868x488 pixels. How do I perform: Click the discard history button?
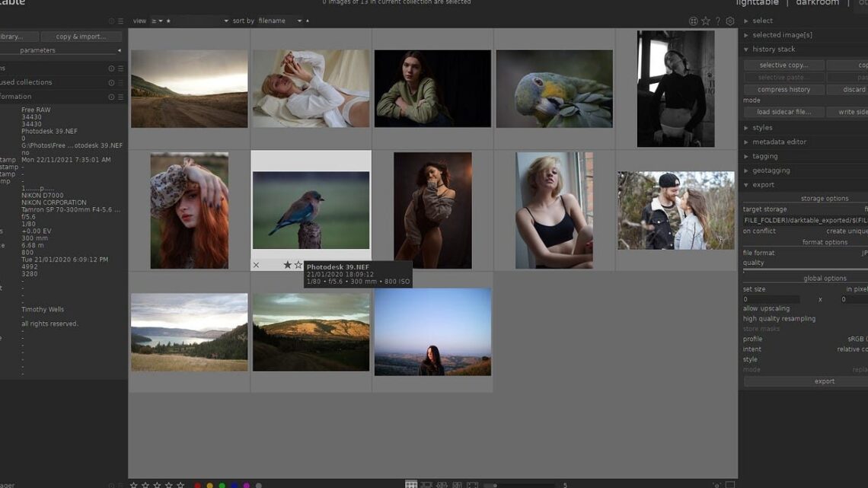pos(847,90)
